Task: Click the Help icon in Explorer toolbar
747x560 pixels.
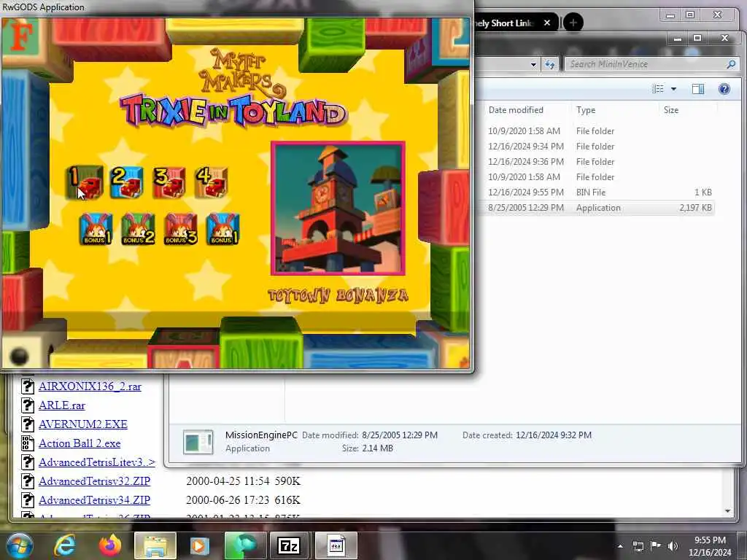Action: [x=724, y=89]
